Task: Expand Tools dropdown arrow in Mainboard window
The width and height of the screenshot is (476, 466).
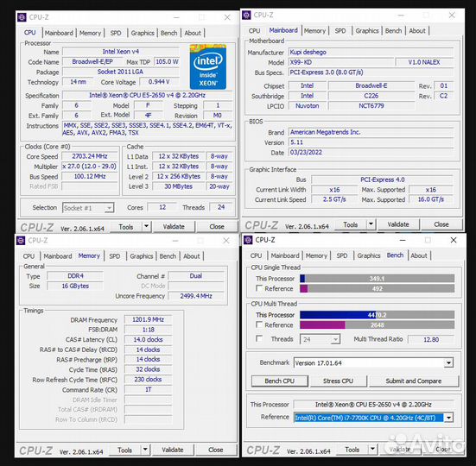Action: tap(371, 224)
